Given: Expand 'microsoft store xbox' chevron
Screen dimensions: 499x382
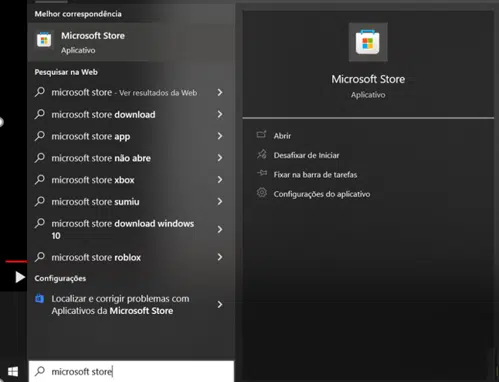Looking at the screenshot, I should 220,180.
